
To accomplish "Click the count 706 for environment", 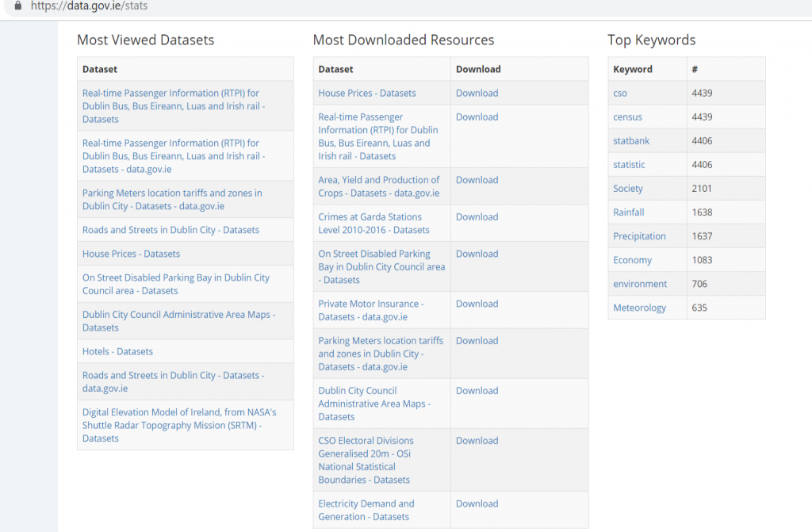I will click(x=699, y=284).
